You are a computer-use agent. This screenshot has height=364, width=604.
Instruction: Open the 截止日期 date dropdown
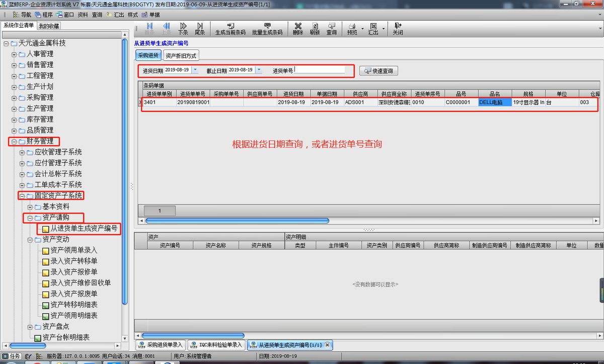pos(259,70)
